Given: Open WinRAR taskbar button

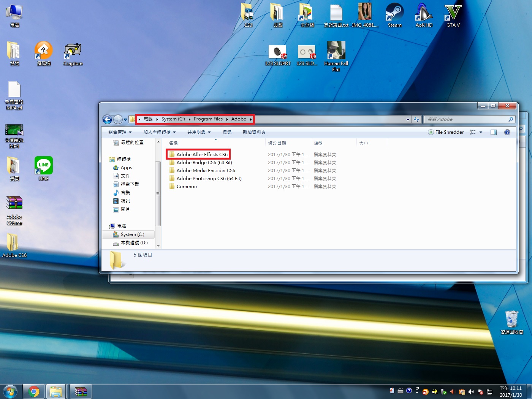Looking at the screenshot, I should 81,391.
